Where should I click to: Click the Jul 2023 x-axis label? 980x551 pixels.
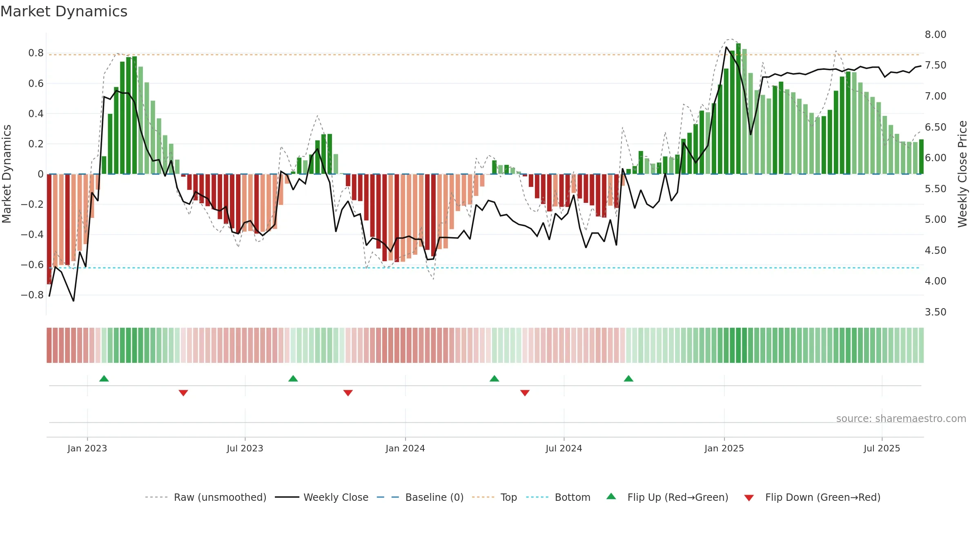[x=245, y=448]
